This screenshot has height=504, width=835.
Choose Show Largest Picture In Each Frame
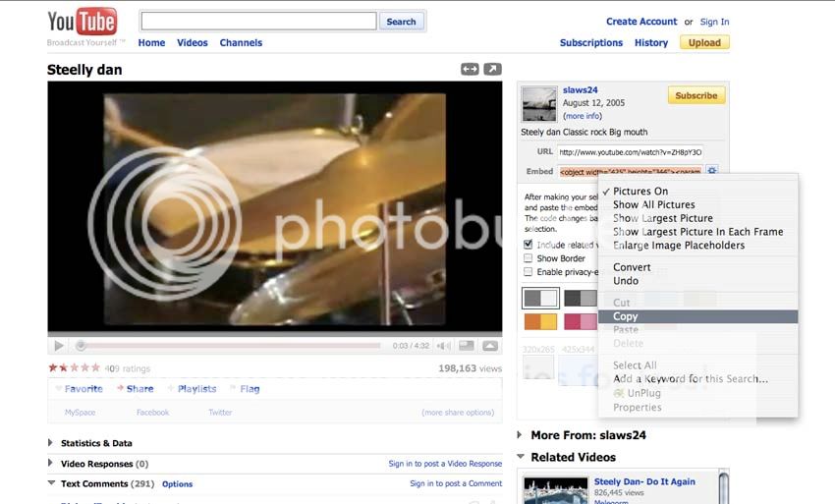(x=698, y=232)
